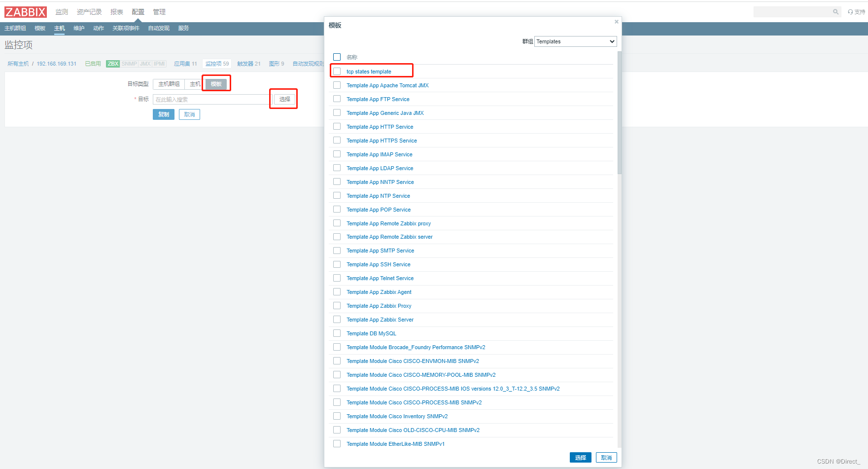868x469 pixels.
Task: Go to 服务 submenu item
Action: [x=184, y=28]
